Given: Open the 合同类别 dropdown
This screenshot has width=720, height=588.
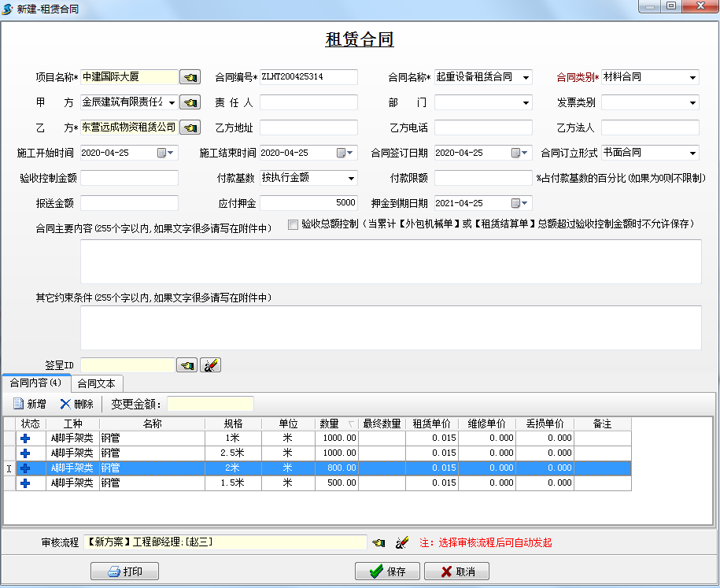Looking at the screenshot, I should pos(692,77).
